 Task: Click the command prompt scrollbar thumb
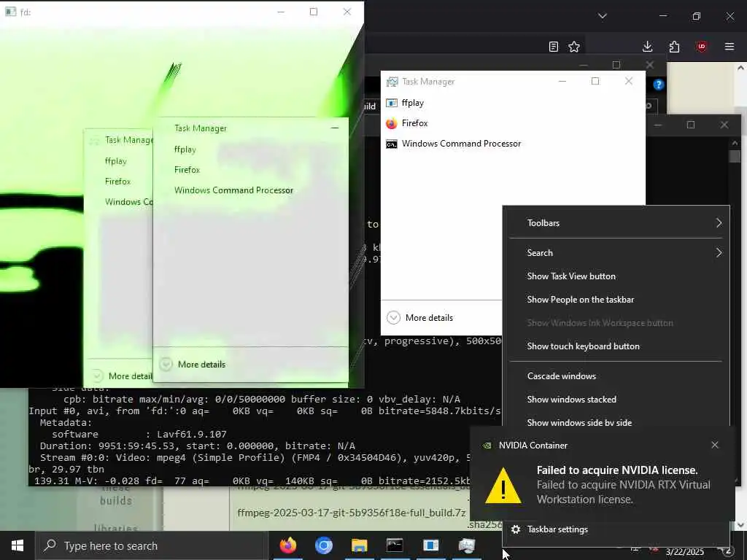click(x=735, y=156)
